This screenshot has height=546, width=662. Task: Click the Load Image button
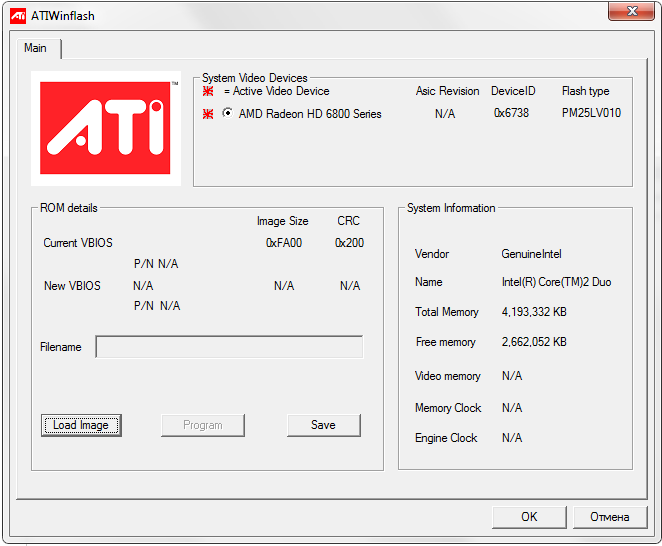[x=81, y=425]
